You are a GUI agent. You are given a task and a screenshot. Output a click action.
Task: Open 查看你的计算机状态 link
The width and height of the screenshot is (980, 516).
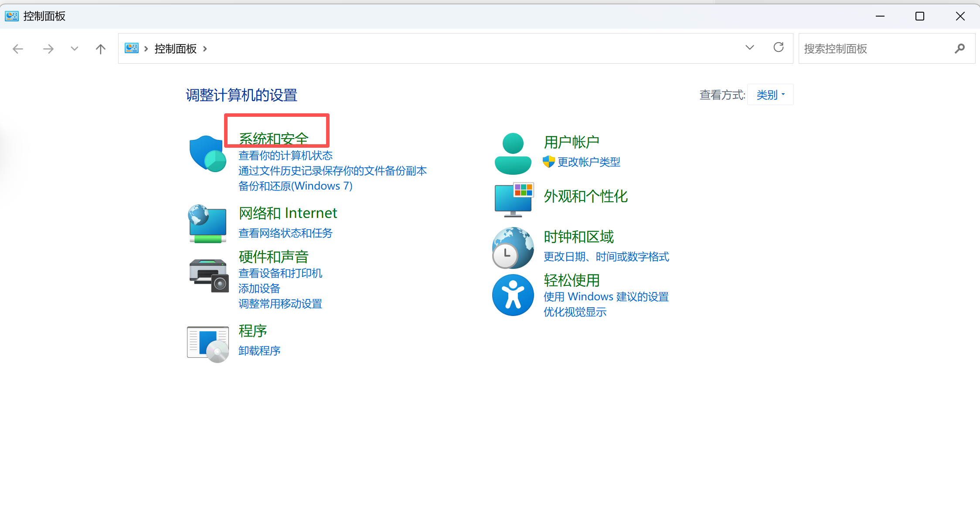point(286,155)
